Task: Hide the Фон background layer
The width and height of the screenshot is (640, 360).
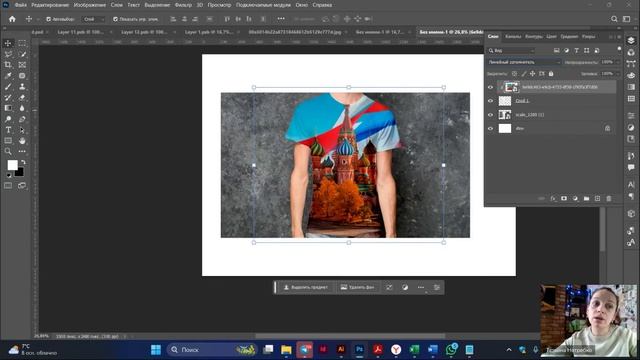Action: [x=490, y=129]
